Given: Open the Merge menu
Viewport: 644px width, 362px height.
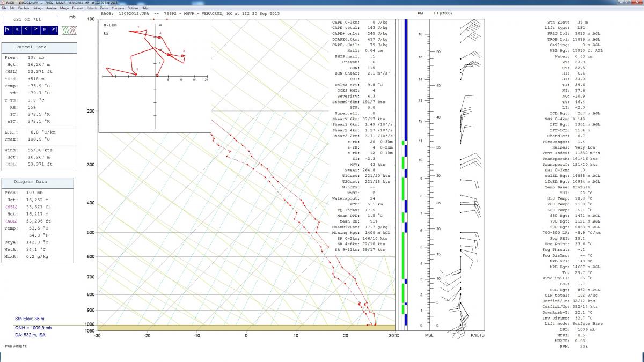Looking at the screenshot, I should 64,8.
